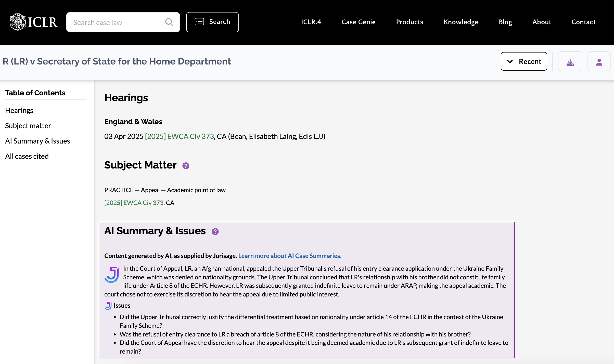Click the Jurisage icon beside Issues

pyautogui.click(x=108, y=305)
